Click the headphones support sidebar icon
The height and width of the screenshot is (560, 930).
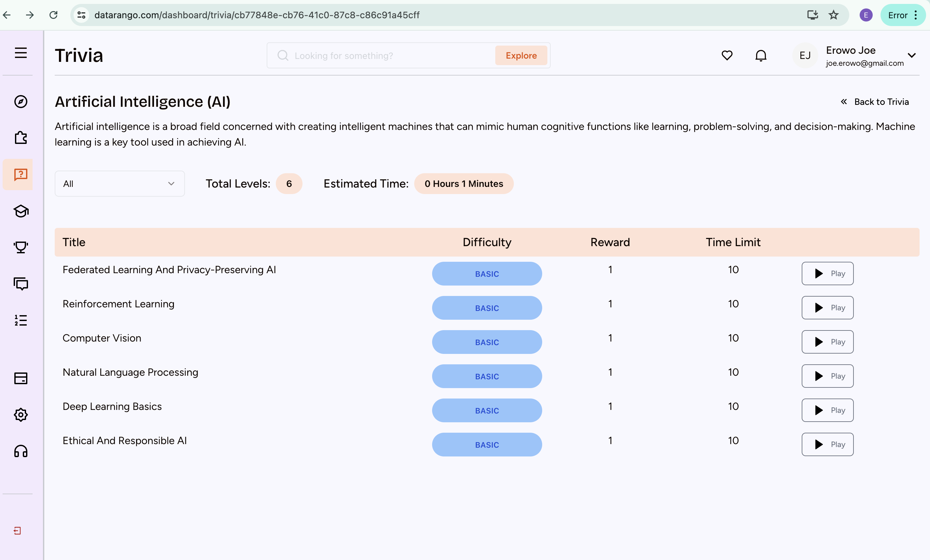tap(21, 451)
